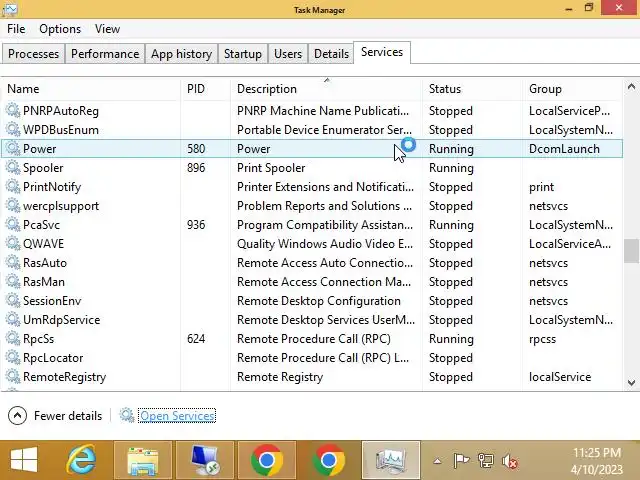The image size is (640, 480).
Task: Click the rpcss group cell
Action: [x=542, y=339]
